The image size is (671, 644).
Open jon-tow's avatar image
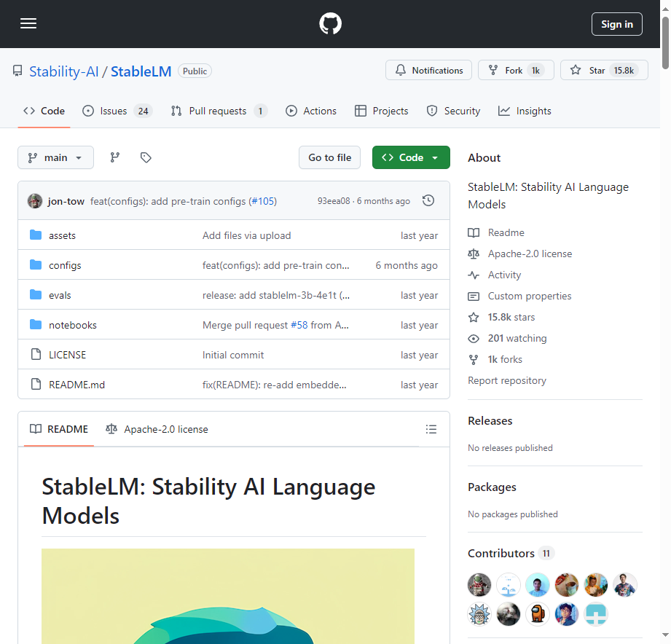35,201
